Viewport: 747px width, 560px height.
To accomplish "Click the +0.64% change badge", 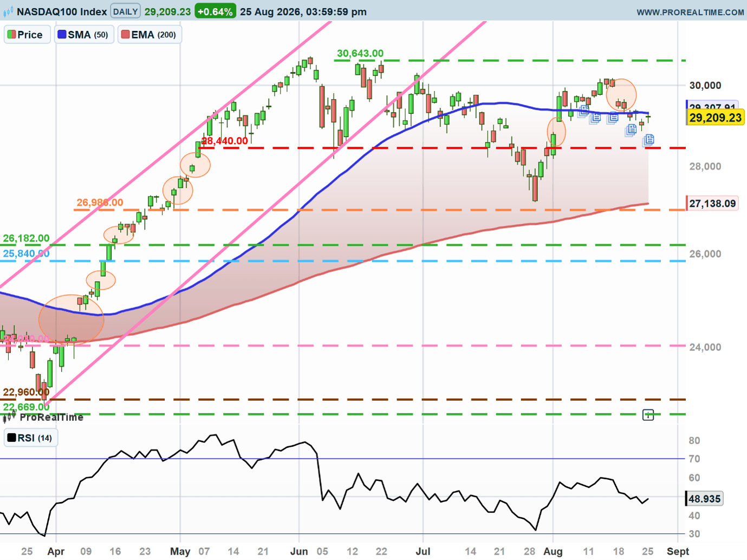I will pos(215,11).
